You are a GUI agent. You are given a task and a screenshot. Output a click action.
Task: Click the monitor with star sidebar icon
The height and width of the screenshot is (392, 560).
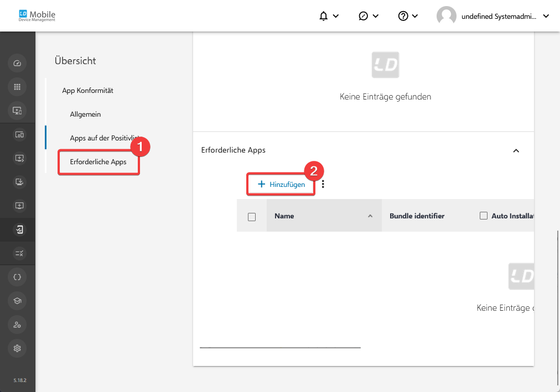pyautogui.click(x=17, y=111)
